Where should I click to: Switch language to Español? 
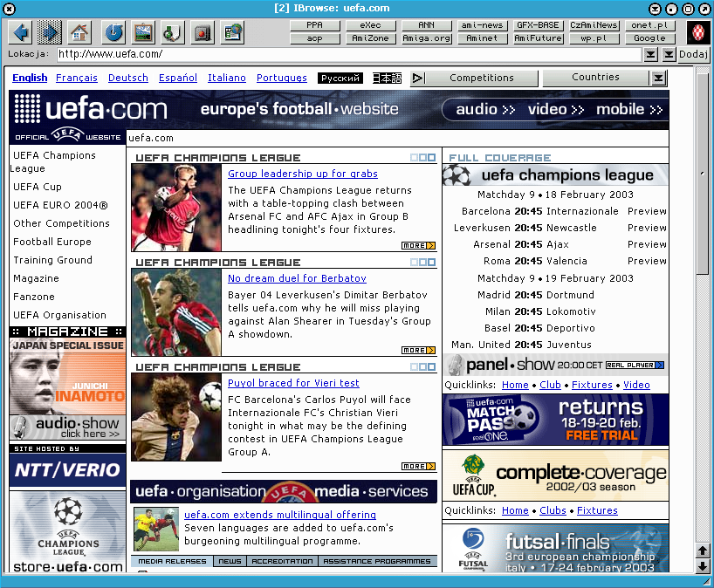click(178, 78)
